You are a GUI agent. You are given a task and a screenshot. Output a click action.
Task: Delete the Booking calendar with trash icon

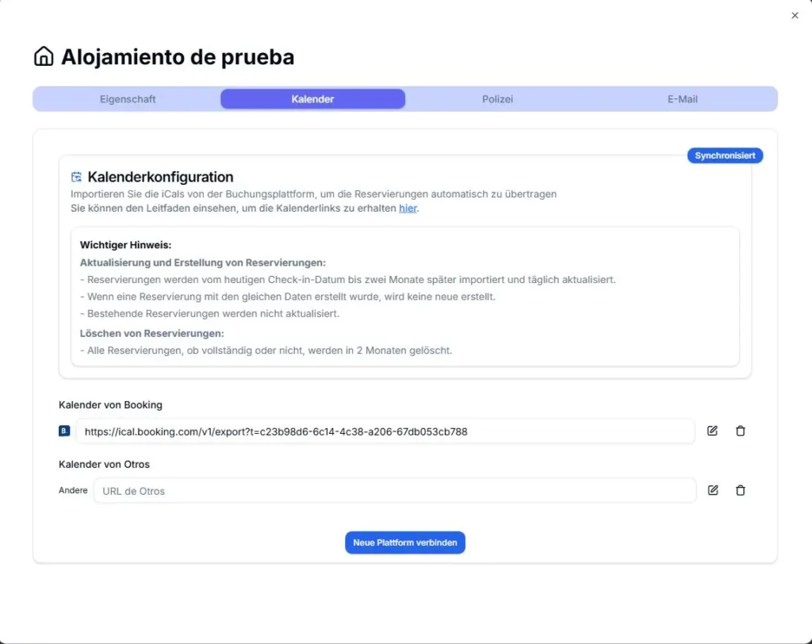[x=741, y=431]
